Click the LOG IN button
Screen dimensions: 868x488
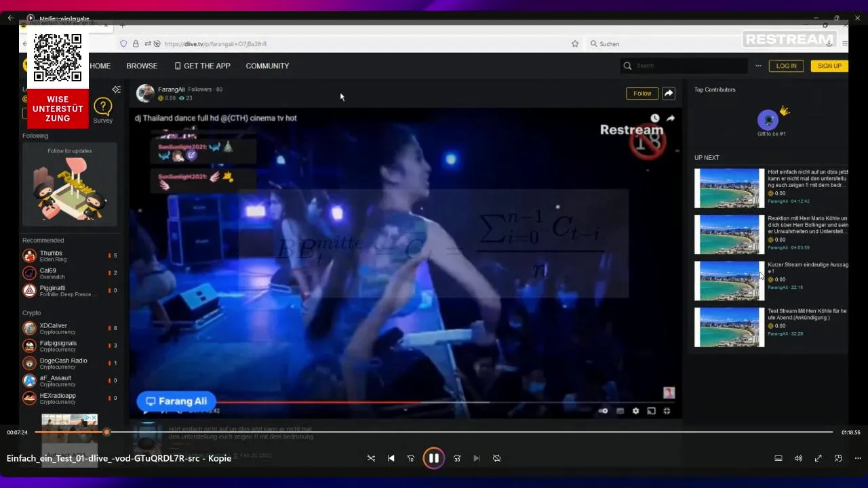[x=786, y=66]
